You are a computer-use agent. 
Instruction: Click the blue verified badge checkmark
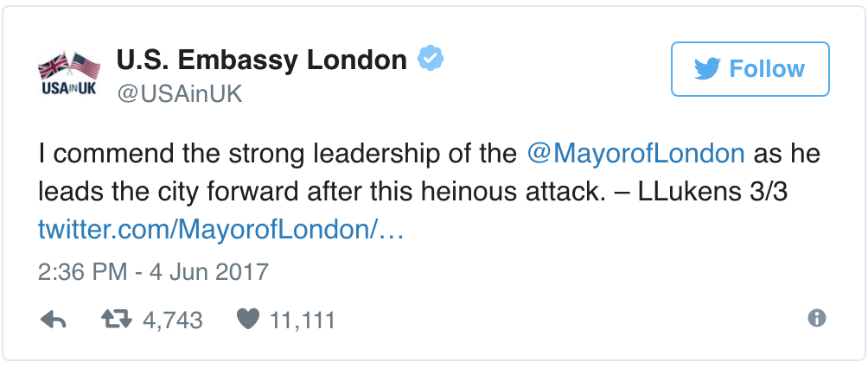click(431, 60)
